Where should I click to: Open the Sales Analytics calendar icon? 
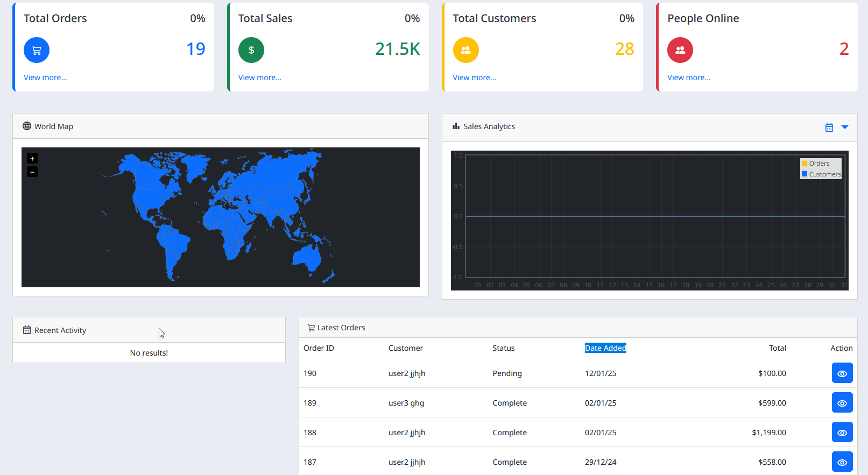pos(829,127)
